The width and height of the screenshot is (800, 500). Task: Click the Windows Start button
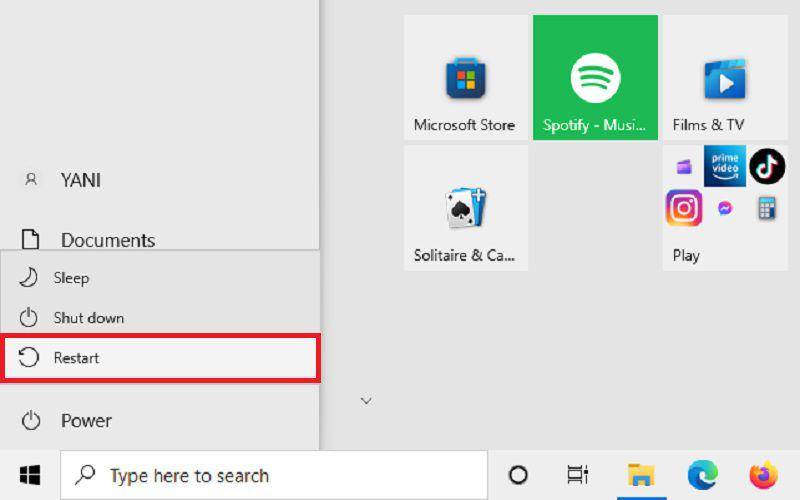tap(30, 475)
